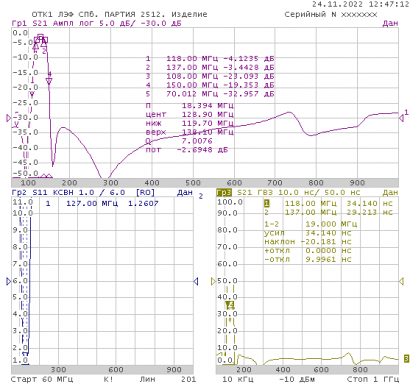Click the 'наклон -20.181 нс' statistic

[308, 242]
